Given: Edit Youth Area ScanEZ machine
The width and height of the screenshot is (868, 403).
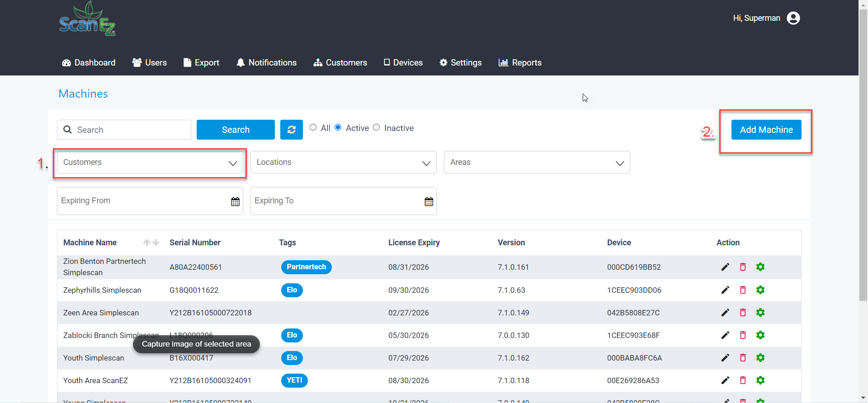Looking at the screenshot, I should coord(725,380).
